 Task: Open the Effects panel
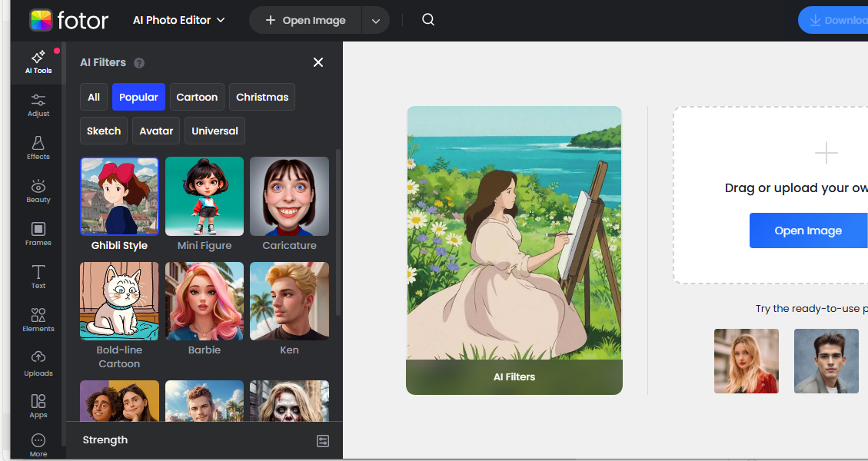click(38, 148)
